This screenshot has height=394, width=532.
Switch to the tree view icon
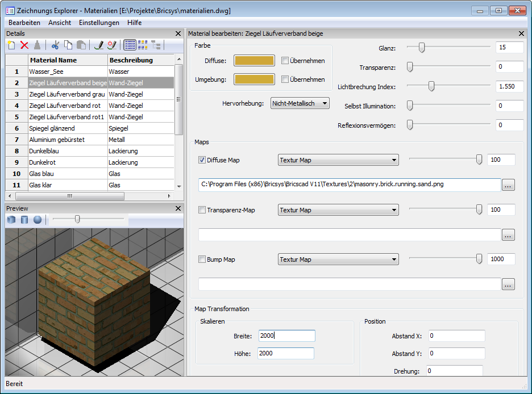tap(156, 45)
